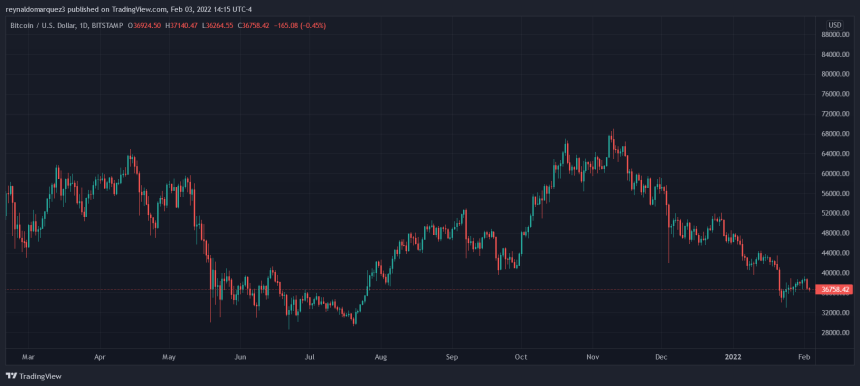Click the 76000.00 price axis label
The image size is (860, 386).
835,94
